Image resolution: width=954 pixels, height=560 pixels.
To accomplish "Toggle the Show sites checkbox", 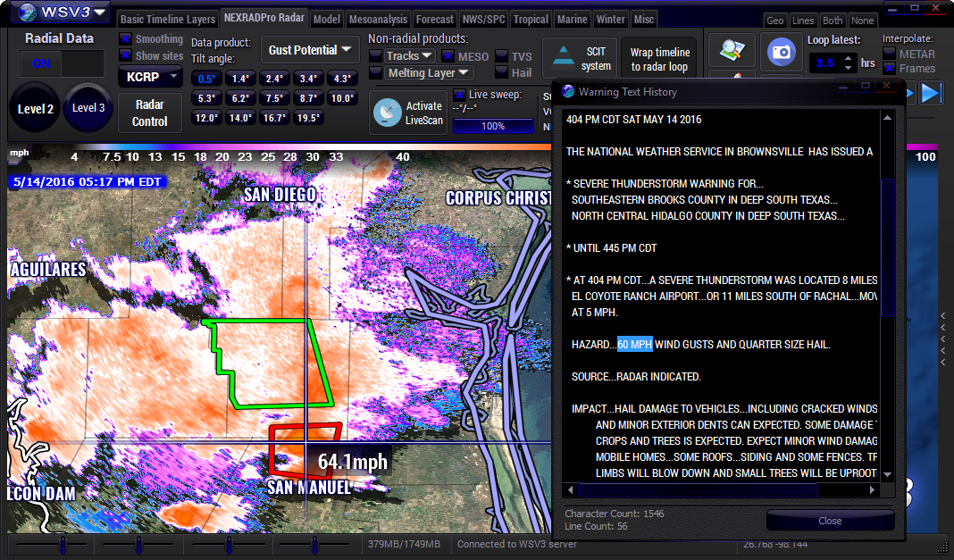I will 125,55.
